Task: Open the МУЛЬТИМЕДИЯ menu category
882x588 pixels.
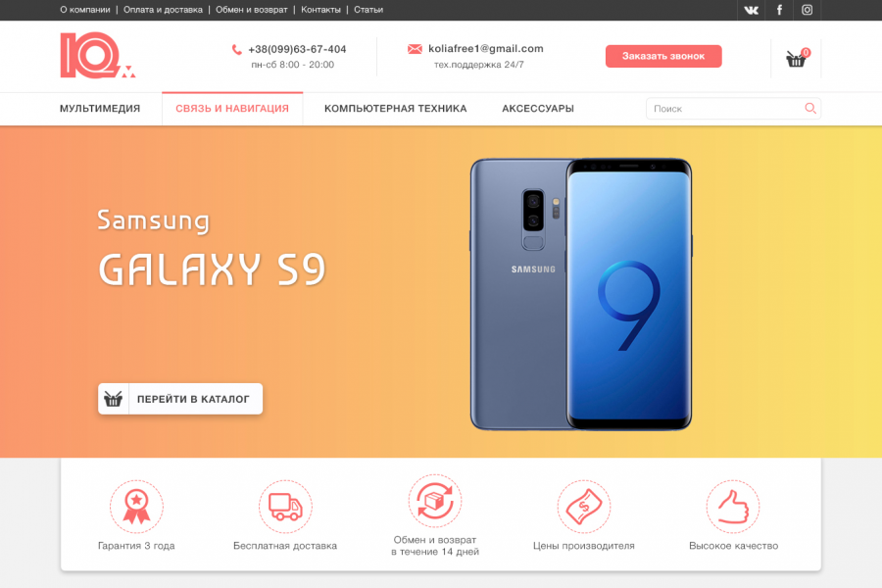Action: pos(100,109)
